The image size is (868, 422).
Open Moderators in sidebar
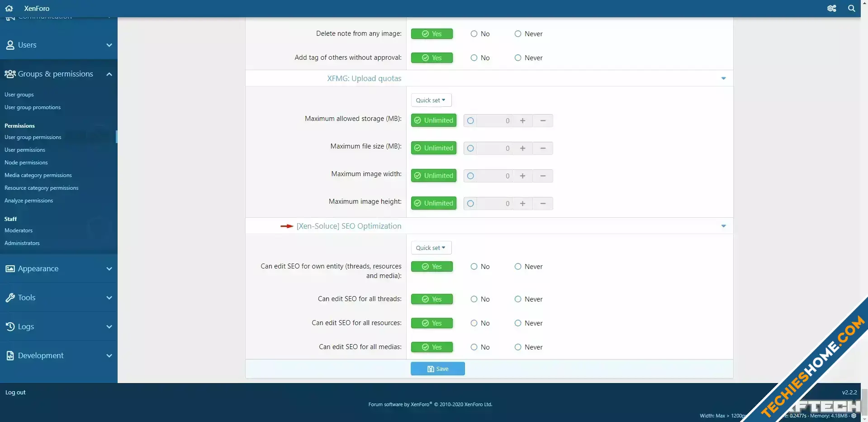19,230
